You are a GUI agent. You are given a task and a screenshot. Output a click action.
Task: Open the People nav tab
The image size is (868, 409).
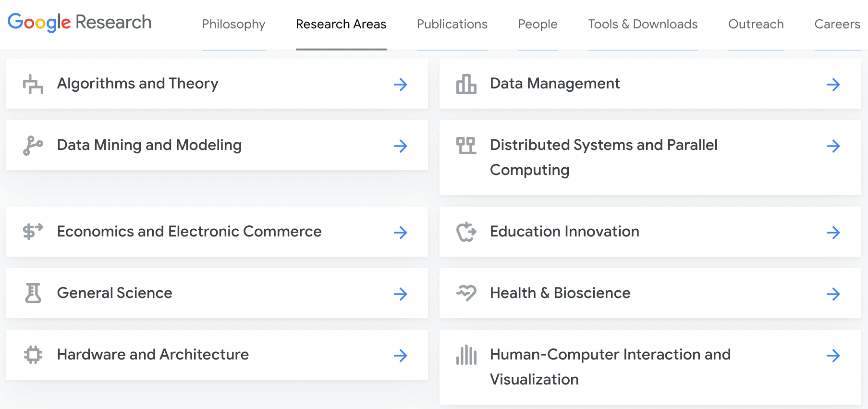(x=538, y=24)
